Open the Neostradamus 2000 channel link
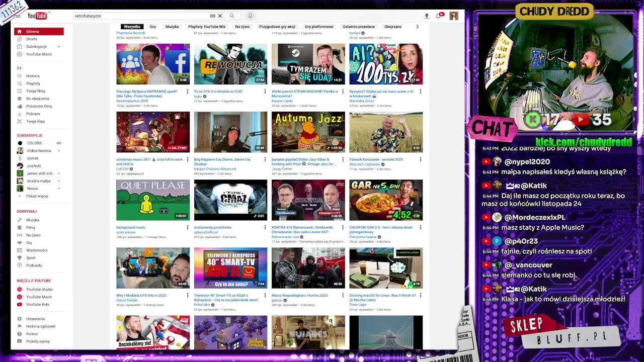The height and width of the screenshot is (362, 644). pos(133,101)
